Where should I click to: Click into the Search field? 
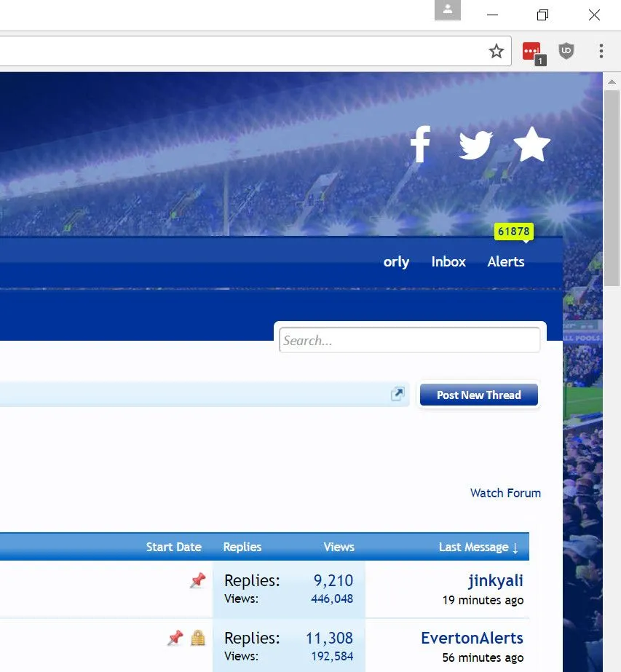tap(410, 340)
